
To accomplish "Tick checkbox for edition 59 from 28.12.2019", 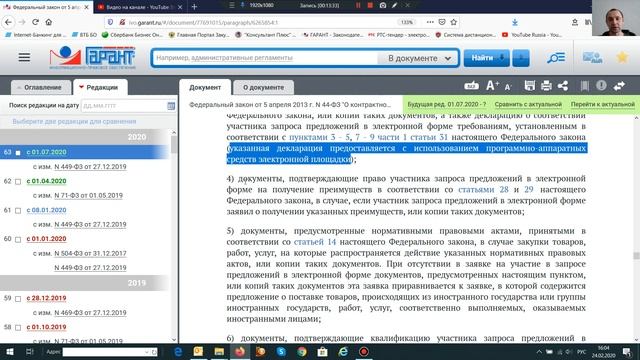I will 18,299.
